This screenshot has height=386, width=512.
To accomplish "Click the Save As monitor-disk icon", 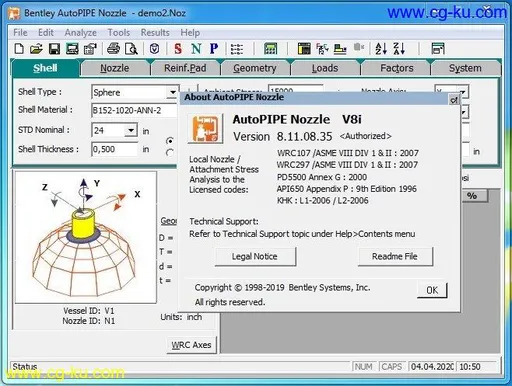I will pos(72,49).
